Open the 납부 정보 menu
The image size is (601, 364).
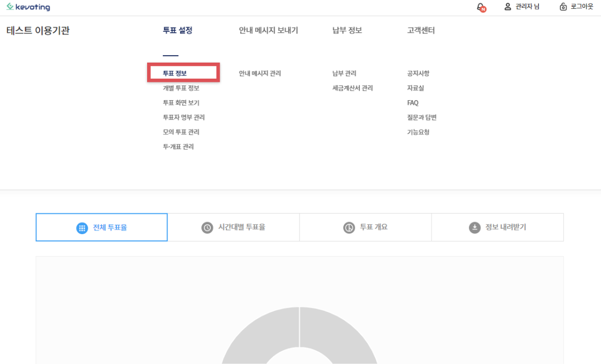[x=347, y=31]
